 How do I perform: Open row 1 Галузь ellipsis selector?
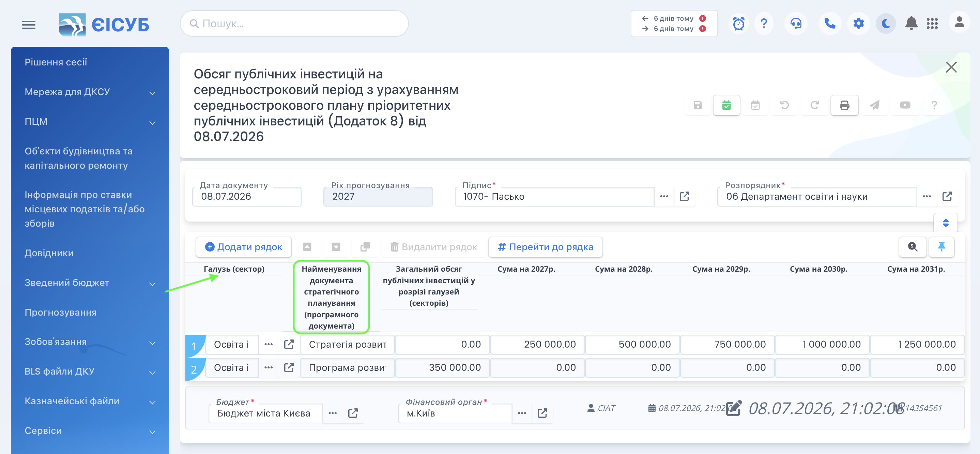click(269, 344)
